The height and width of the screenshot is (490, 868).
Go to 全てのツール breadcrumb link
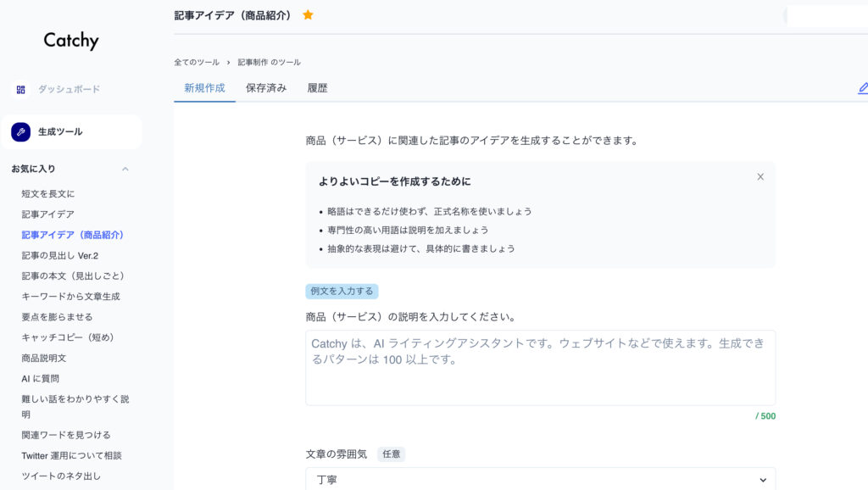197,63
